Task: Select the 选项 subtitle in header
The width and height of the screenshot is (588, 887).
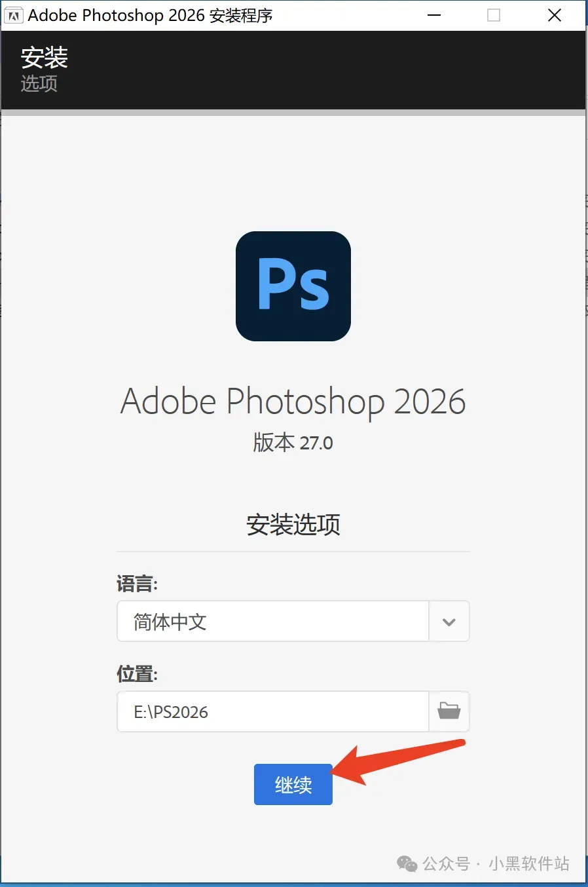Action: (39, 84)
